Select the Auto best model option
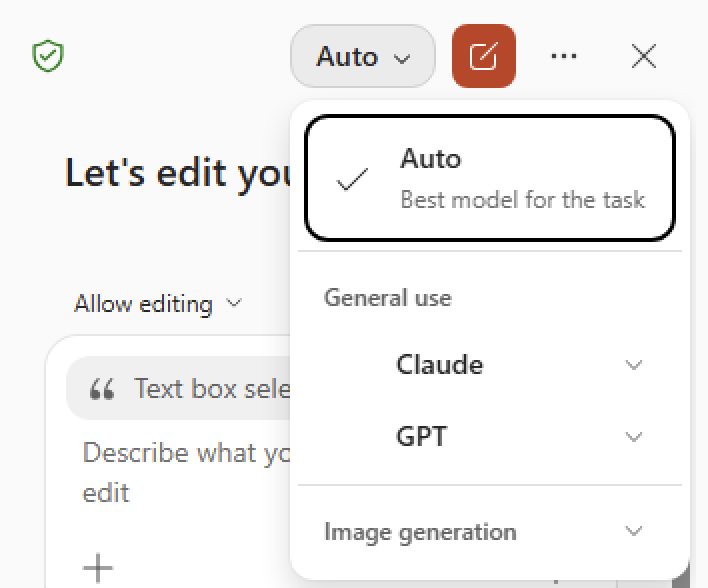The width and height of the screenshot is (708, 588). tap(490, 178)
